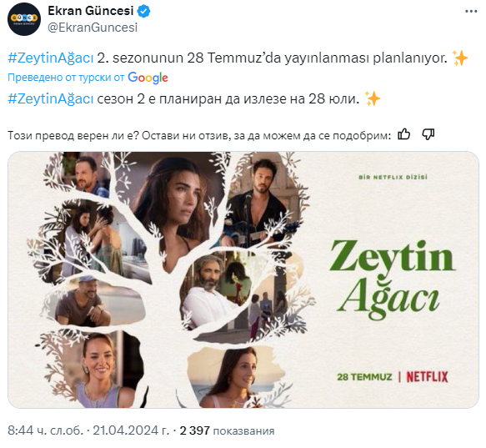The height and width of the screenshot is (448, 486).
Task: Open the Zeytin Ağacı poster image
Action: pyautogui.click(x=243, y=279)
